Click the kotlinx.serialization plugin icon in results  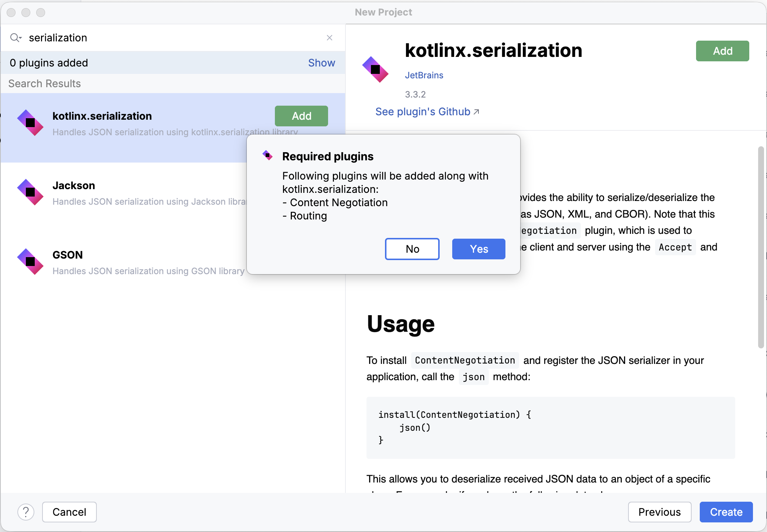pyautogui.click(x=30, y=123)
